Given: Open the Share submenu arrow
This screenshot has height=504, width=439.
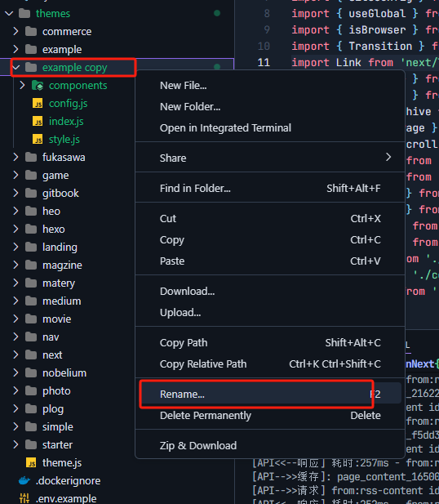Looking at the screenshot, I should (x=388, y=157).
